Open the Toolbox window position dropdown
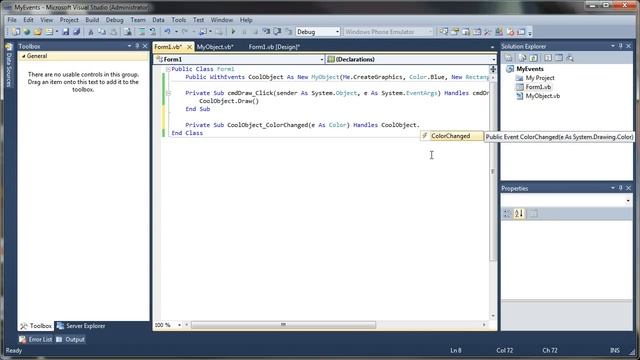This screenshot has height=360, width=640. pos(129,46)
